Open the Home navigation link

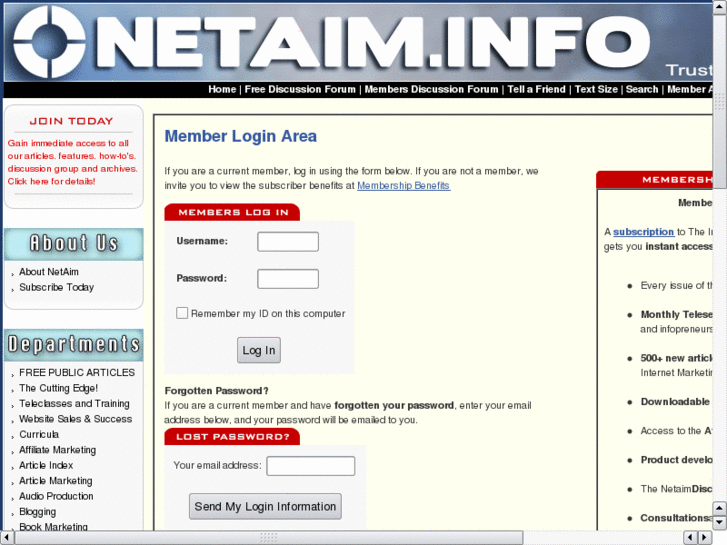(x=222, y=90)
